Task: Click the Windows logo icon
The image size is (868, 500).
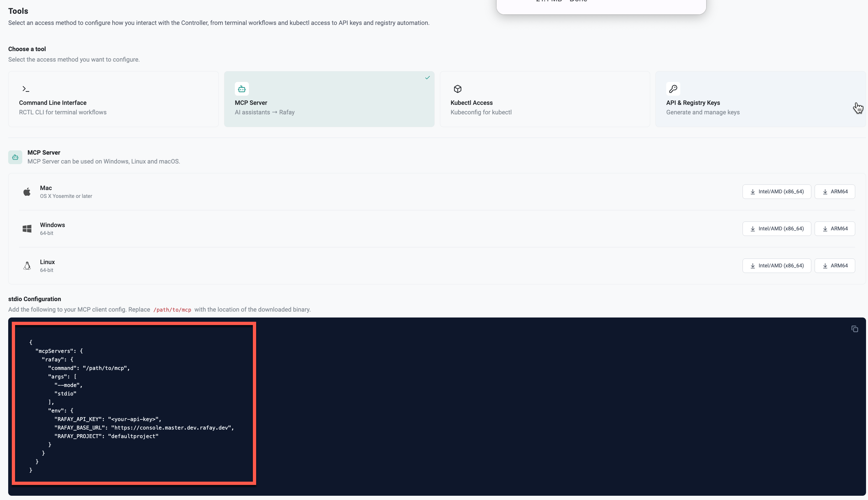Action: click(27, 229)
